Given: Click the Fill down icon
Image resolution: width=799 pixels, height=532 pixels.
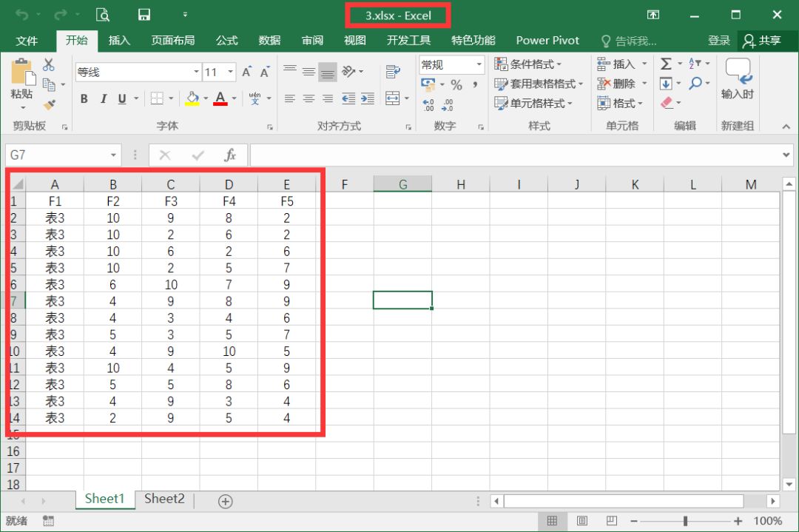Looking at the screenshot, I should pos(666,83).
